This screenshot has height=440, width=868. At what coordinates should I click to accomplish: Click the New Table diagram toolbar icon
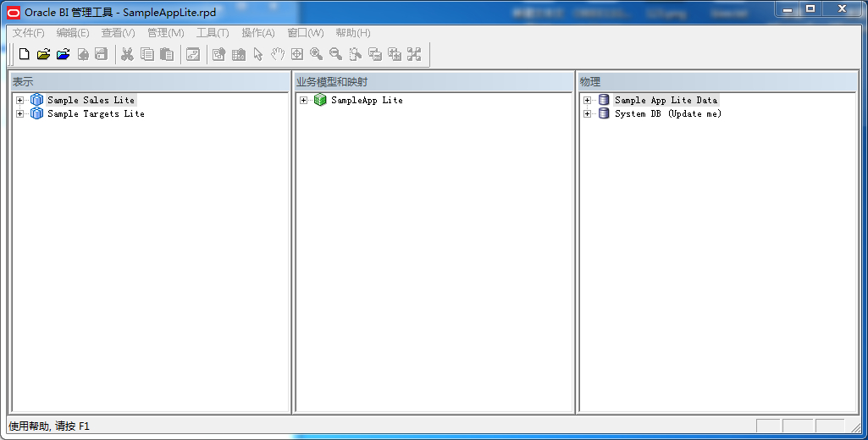219,53
